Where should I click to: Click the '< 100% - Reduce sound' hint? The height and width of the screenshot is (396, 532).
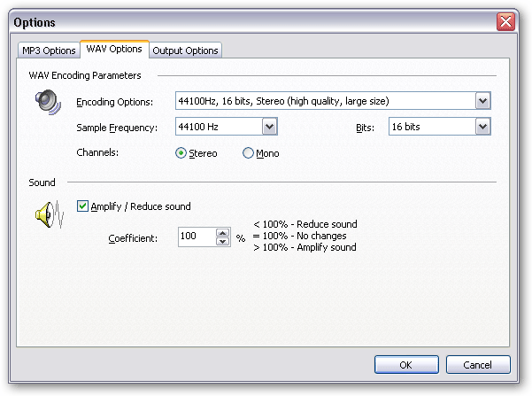305,224
